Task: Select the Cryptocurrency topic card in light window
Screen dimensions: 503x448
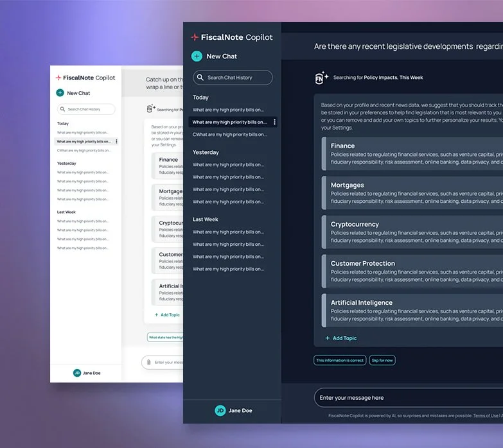Action: tap(167, 228)
